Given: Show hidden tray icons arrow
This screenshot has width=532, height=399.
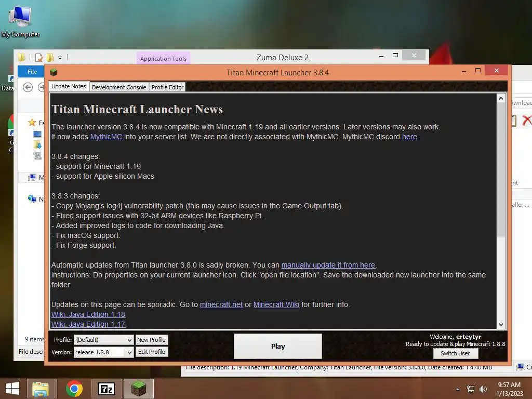Looking at the screenshot, I should (x=458, y=389).
